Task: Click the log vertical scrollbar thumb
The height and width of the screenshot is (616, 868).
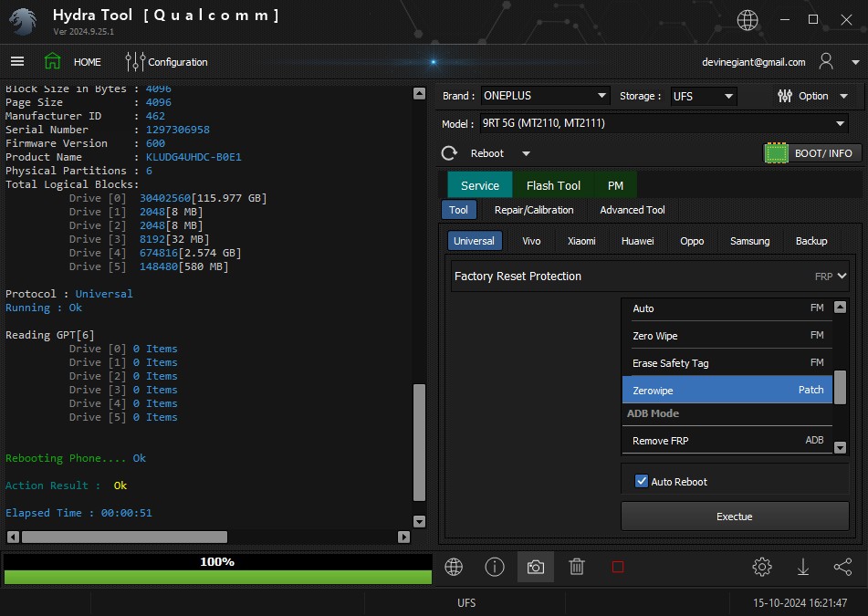Action: (419, 443)
